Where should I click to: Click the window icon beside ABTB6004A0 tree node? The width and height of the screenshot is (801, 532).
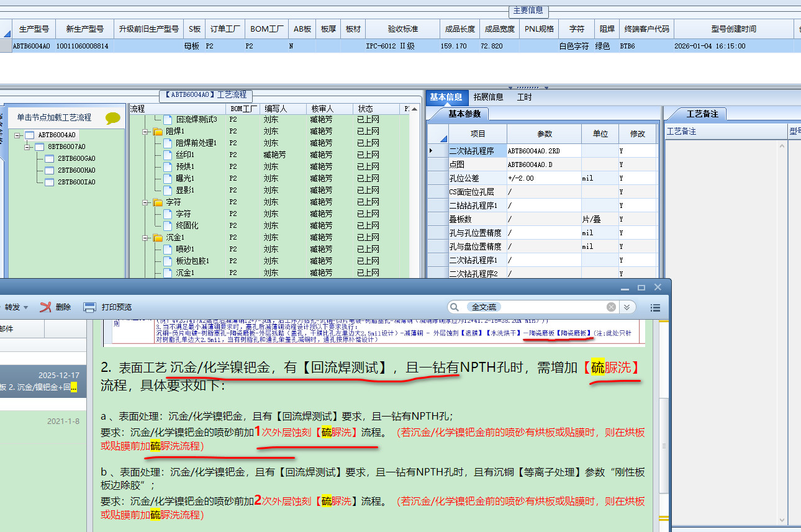point(30,135)
